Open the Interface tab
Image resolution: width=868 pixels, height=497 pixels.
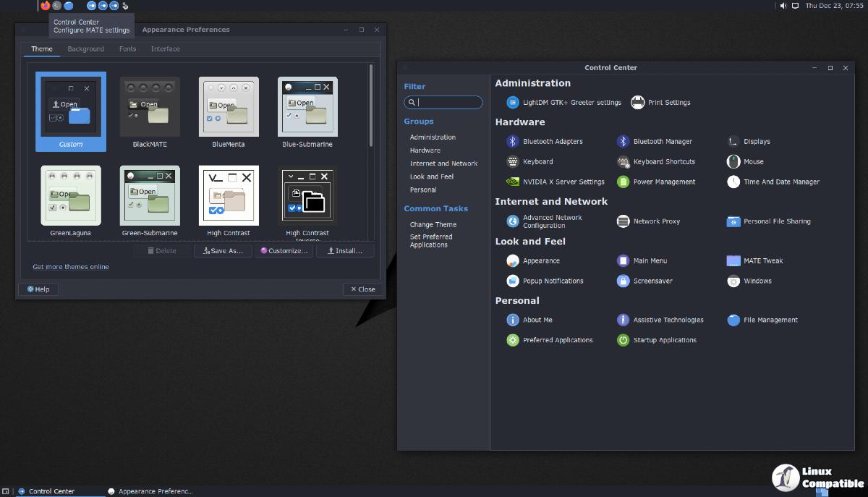(165, 49)
